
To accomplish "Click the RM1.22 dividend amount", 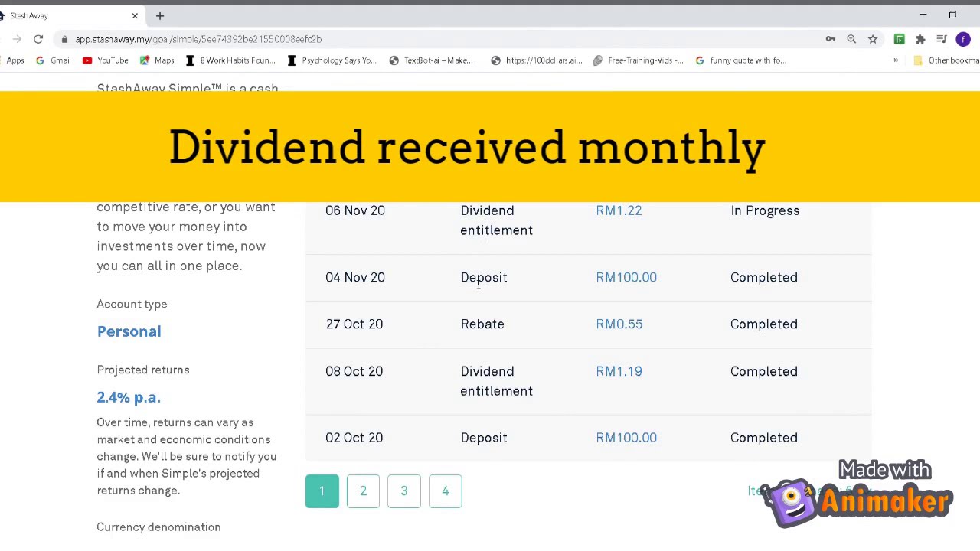I will (x=619, y=210).
